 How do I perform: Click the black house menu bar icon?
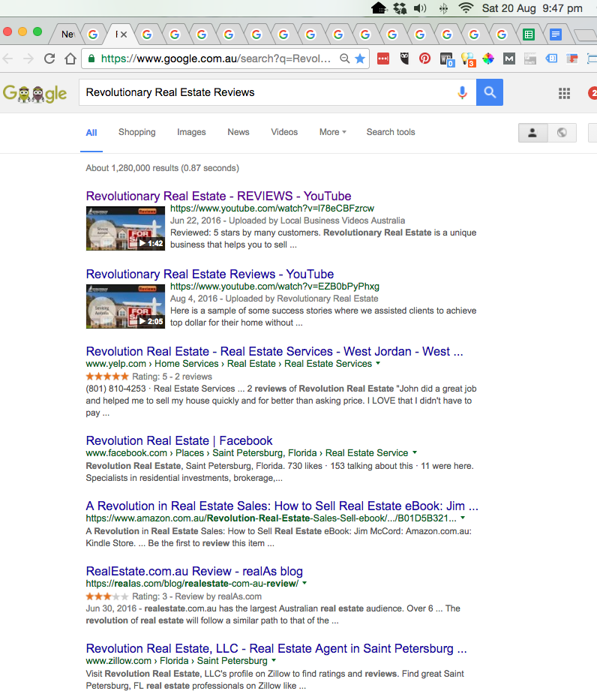pos(379,8)
